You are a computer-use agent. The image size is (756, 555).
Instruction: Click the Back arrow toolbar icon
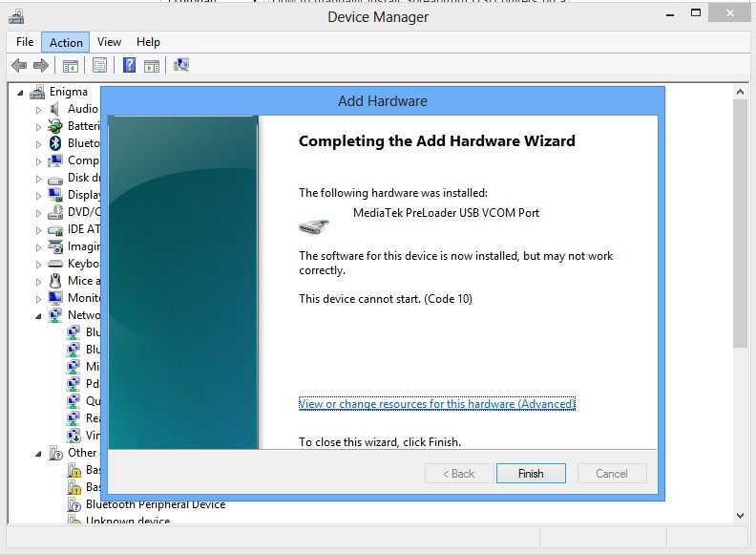[19, 65]
